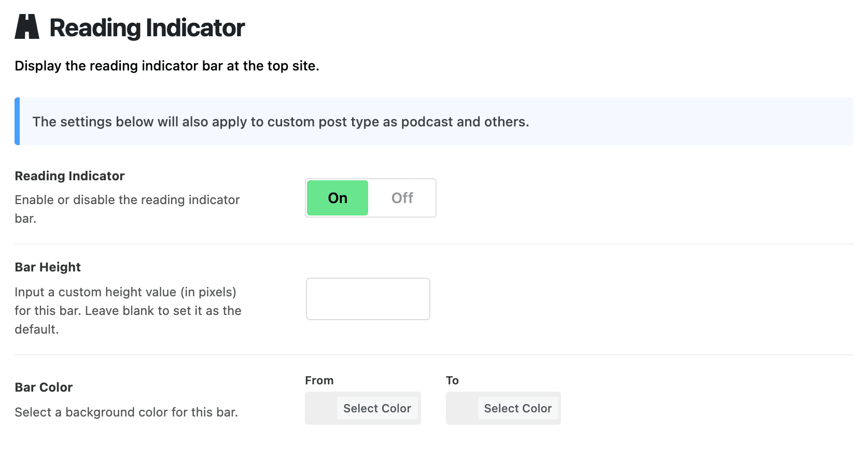Click the theme logo beside Reading Indicator title
Screen dimensions: 868x460
coord(27,27)
